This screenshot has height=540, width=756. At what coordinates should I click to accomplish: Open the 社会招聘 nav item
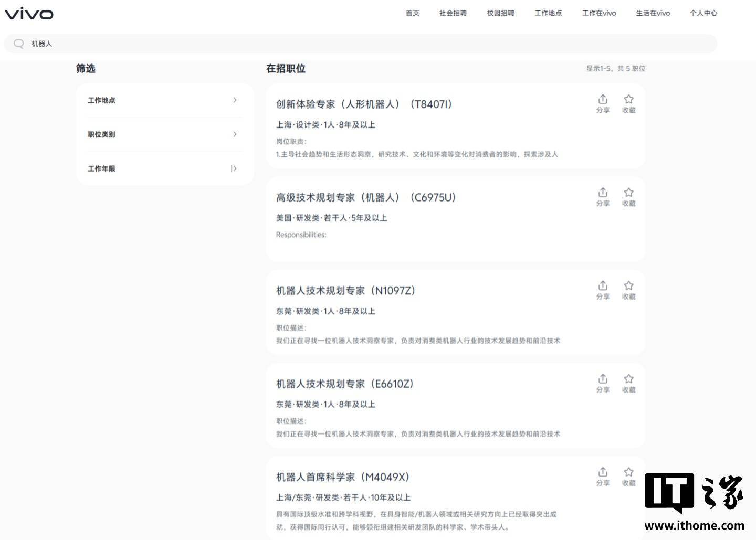pyautogui.click(x=453, y=13)
